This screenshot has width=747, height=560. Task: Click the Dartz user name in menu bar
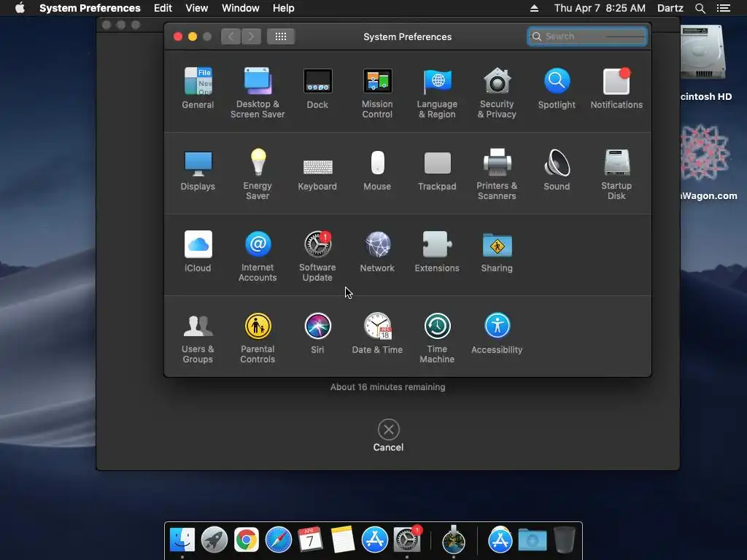pyautogui.click(x=670, y=8)
